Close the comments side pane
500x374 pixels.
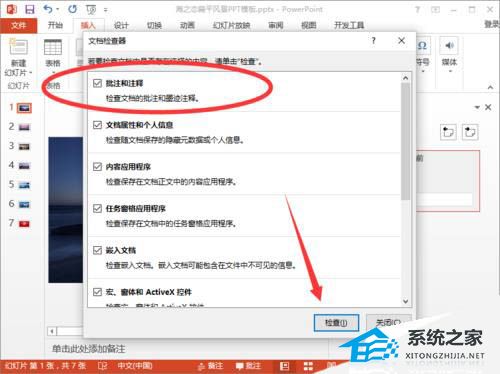488,107
